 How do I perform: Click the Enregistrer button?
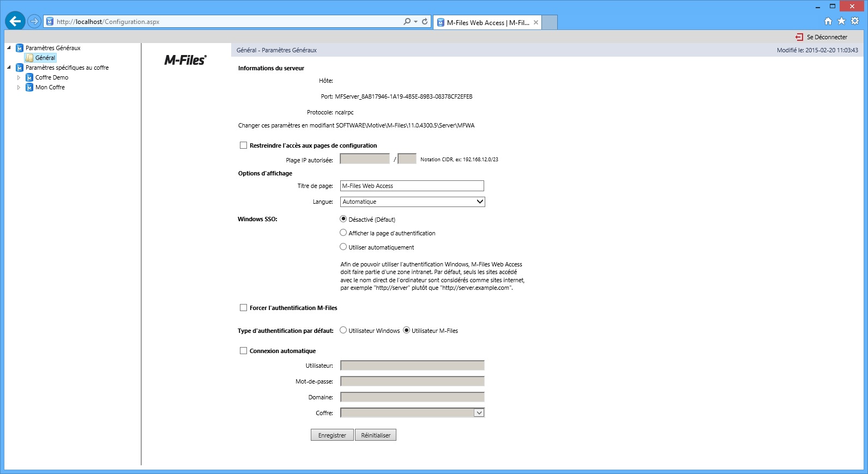pos(332,435)
